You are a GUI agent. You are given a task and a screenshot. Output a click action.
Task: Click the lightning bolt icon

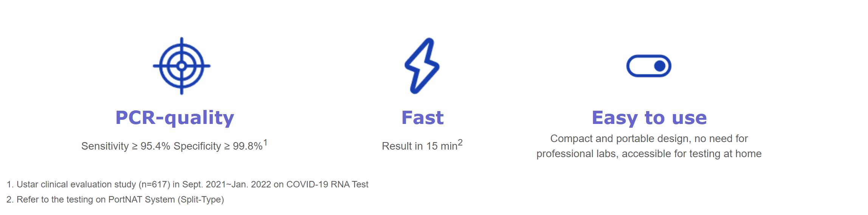click(422, 66)
